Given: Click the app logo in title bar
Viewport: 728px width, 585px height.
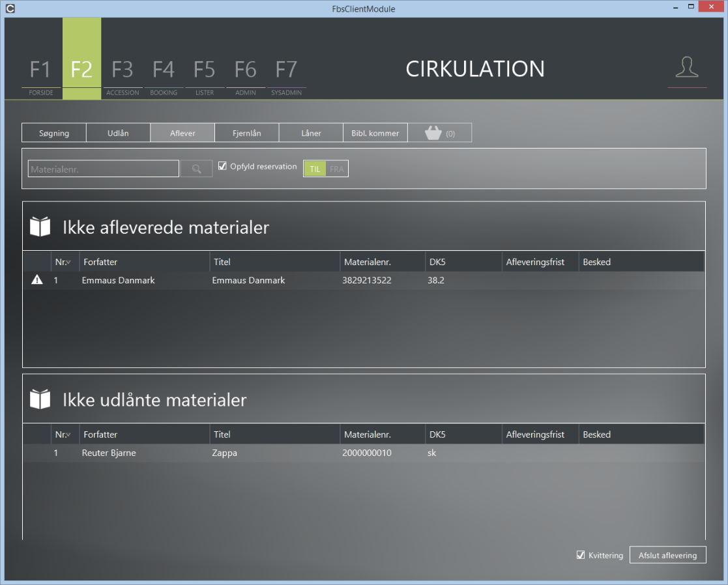Looking at the screenshot, I should pyautogui.click(x=10, y=8).
